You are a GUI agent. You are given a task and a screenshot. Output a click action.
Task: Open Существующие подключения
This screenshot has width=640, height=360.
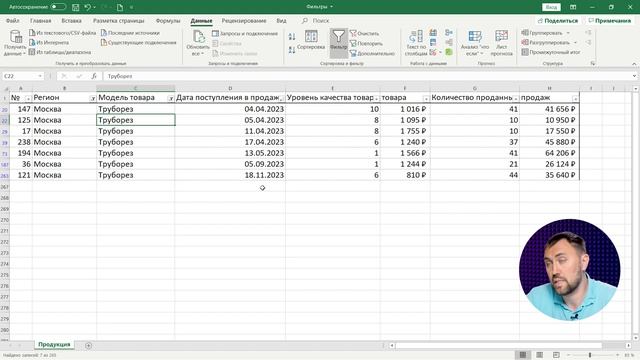pos(138,42)
